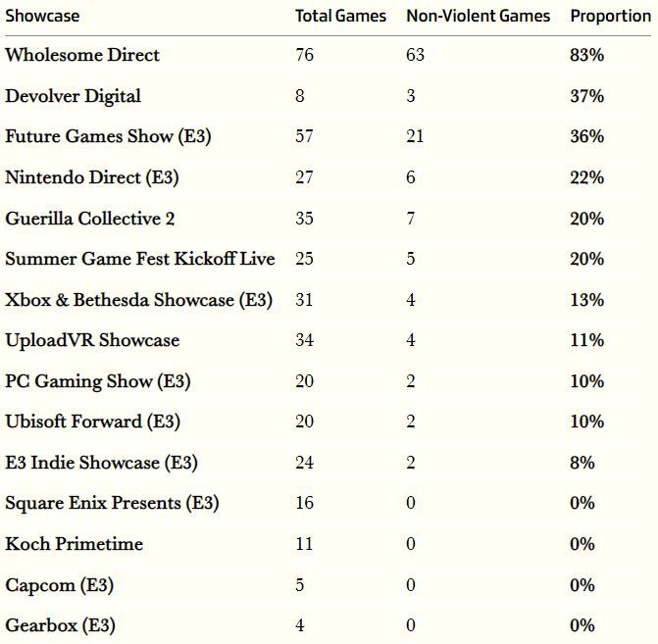Click Guerilla Collective 2 showcase name

[90, 219]
